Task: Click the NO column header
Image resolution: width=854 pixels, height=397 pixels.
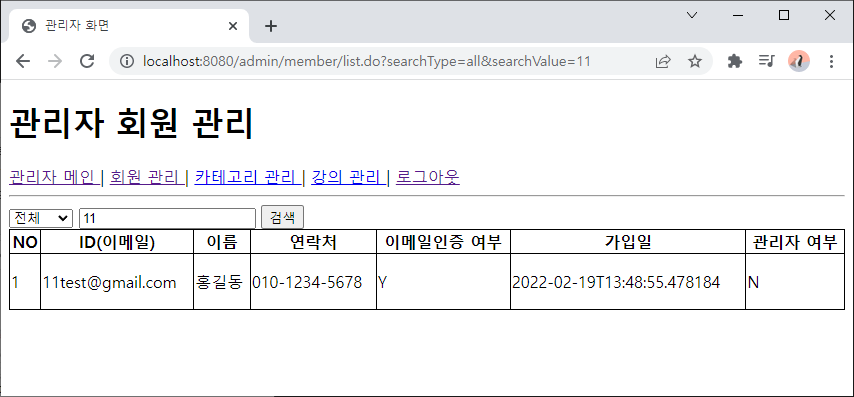Action: point(25,242)
